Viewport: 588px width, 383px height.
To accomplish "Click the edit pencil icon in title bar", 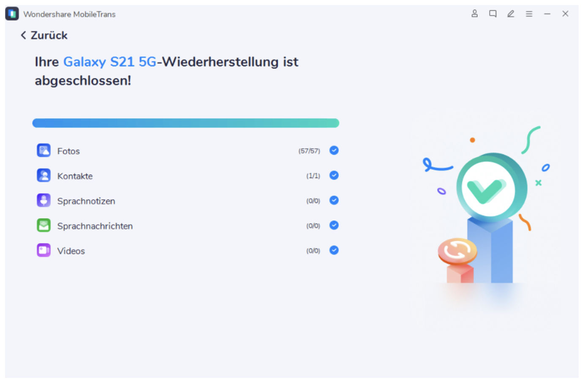I will click(x=511, y=14).
